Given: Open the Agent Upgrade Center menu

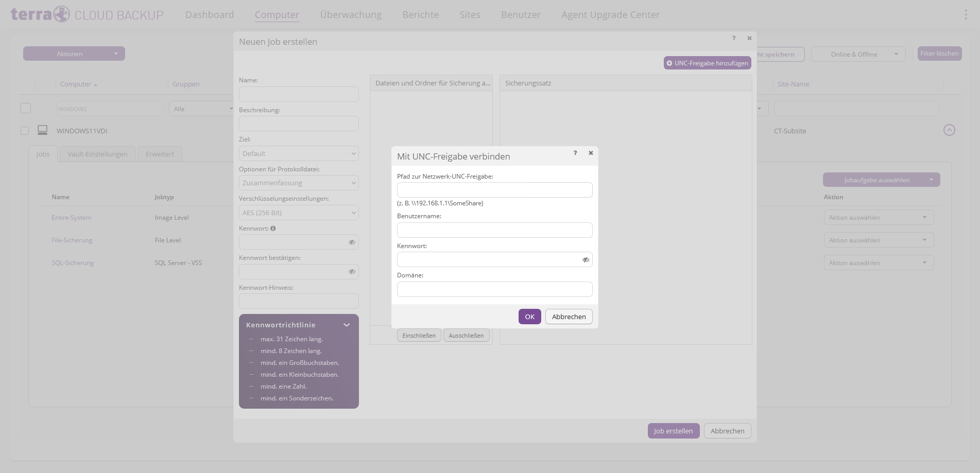Looking at the screenshot, I should 611,15.
